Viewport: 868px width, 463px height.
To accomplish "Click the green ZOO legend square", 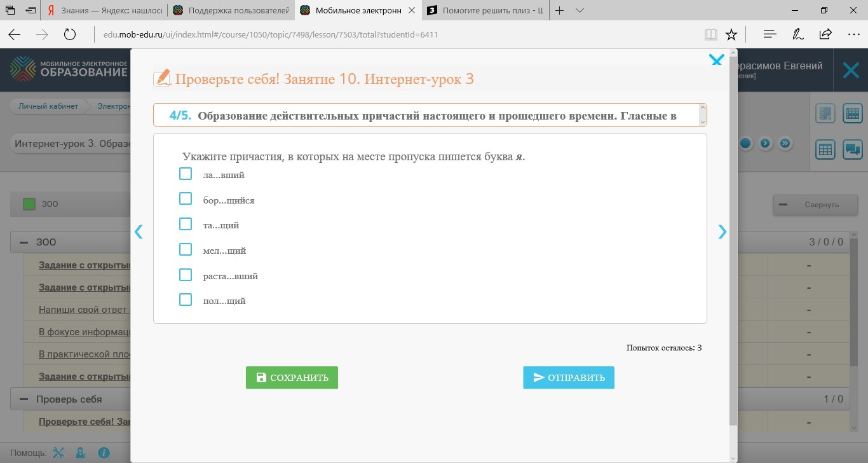I will click(x=29, y=204).
